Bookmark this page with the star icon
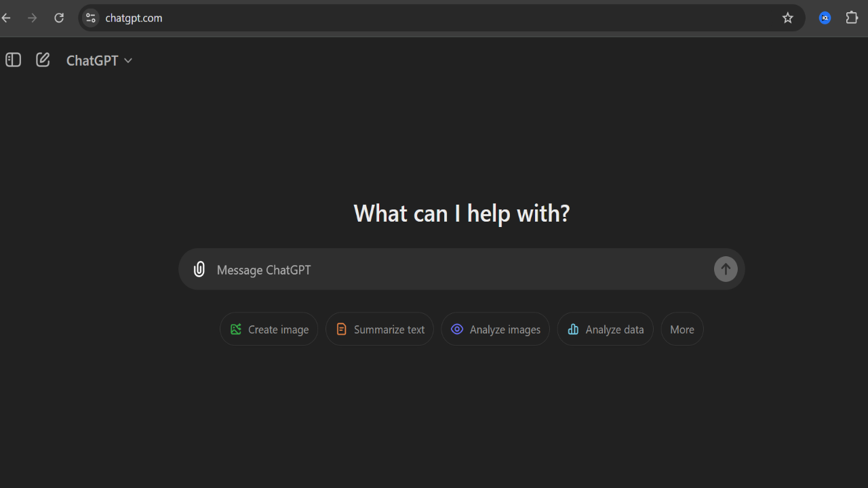This screenshot has width=868, height=488. 787,18
